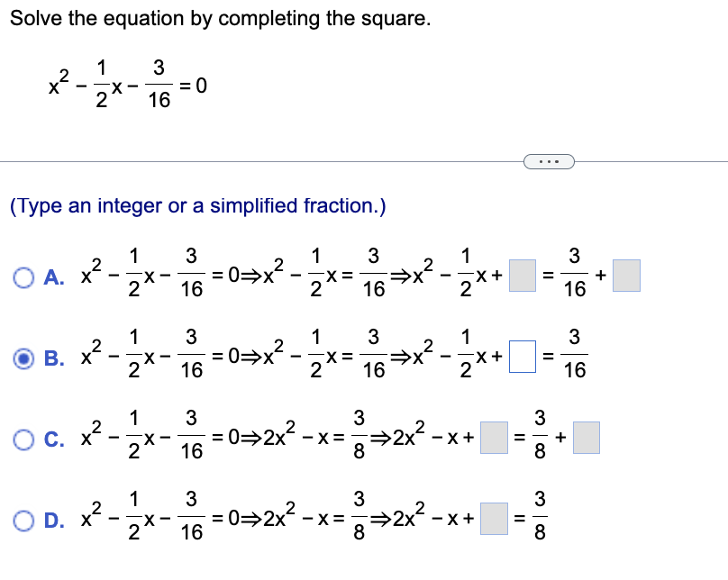Click the horizontal divider line
The width and height of the screenshot is (728, 580).
click(x=270, y=161)
